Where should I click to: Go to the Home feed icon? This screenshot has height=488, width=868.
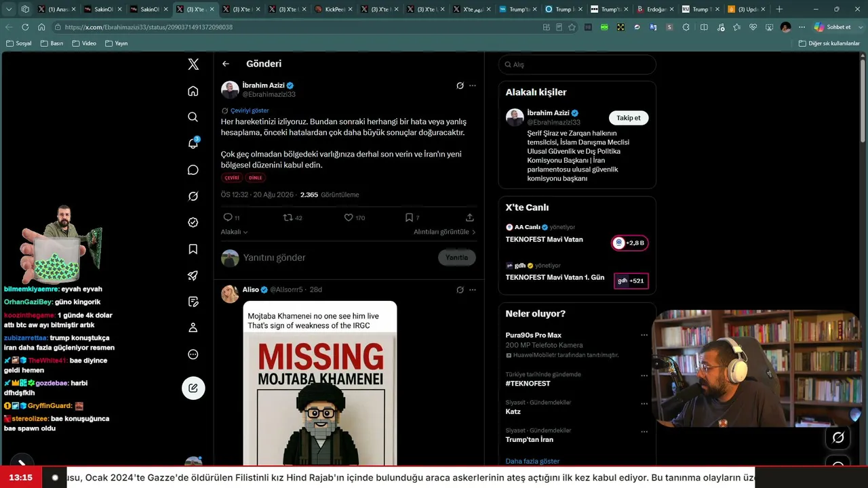[x=193, y=91]
